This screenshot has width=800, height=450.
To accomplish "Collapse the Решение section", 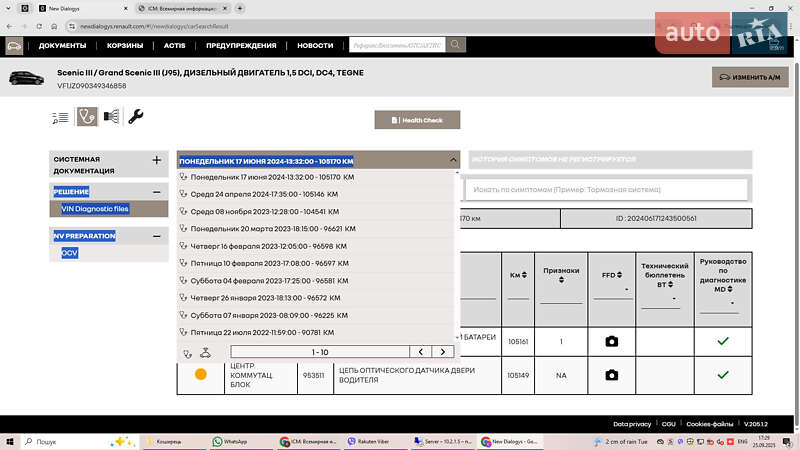I will pos(157,192).
